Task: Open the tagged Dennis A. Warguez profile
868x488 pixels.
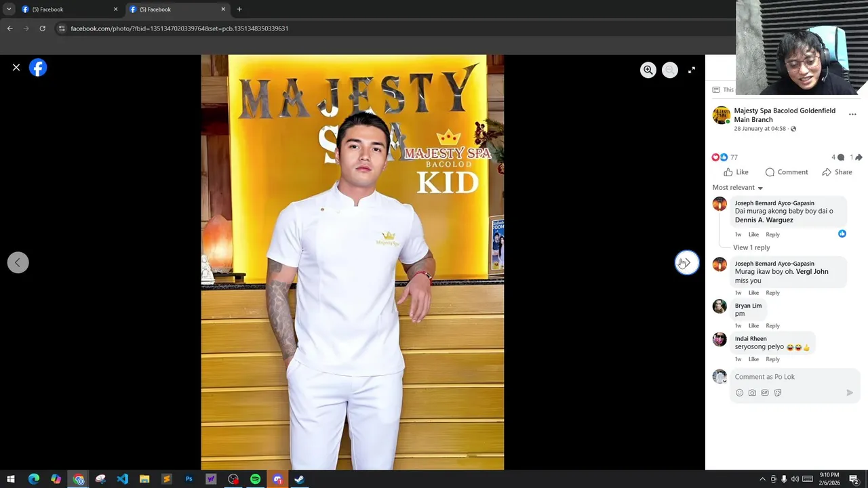Action: (x=764, y=220)
